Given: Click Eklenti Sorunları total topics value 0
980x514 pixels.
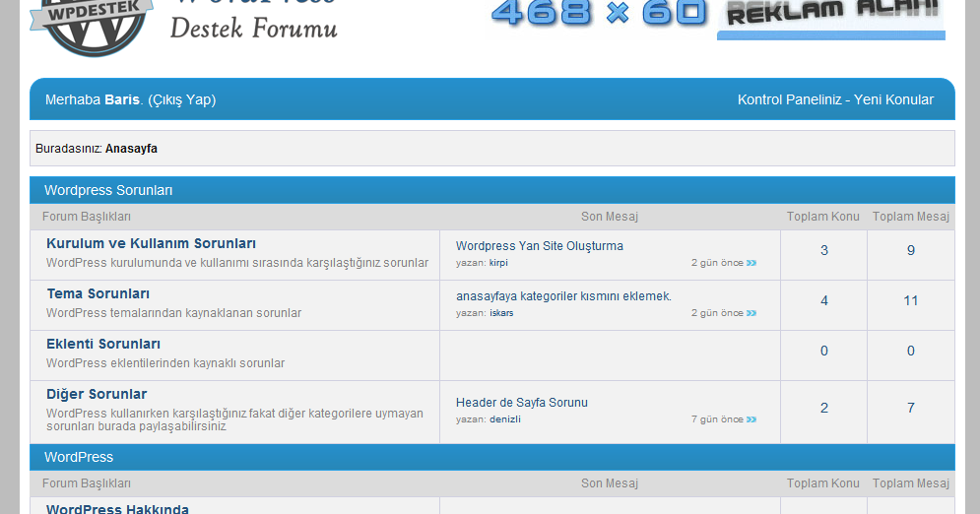Looking at the screenshot, I should coord(823,351).
